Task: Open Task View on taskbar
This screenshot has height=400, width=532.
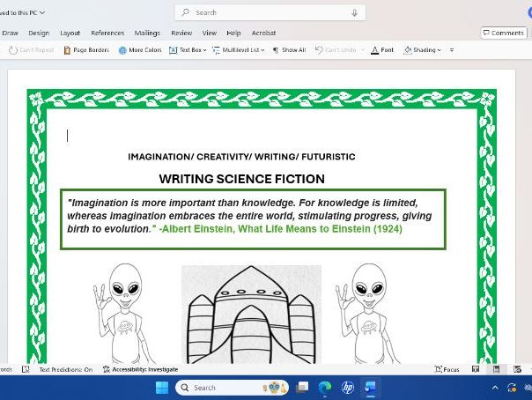Action: [x=302, y=388]
